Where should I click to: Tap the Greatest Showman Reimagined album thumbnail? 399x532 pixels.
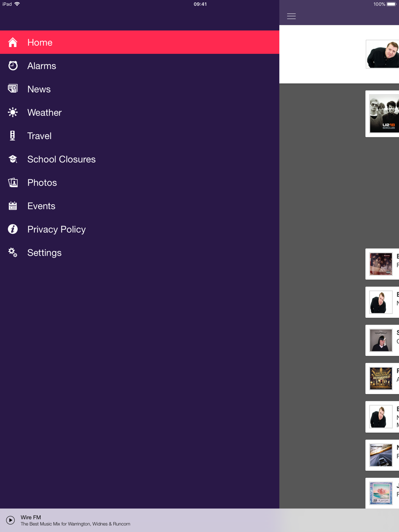pyautogui.click(x=381, y=378)
